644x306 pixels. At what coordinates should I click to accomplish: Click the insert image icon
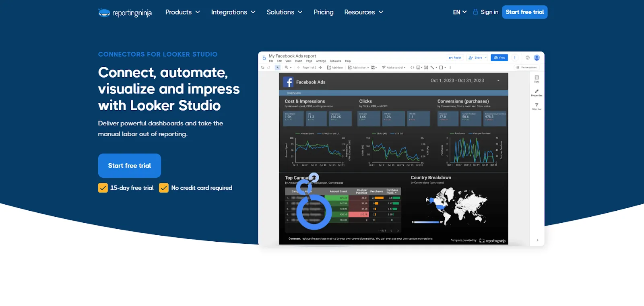419,68
